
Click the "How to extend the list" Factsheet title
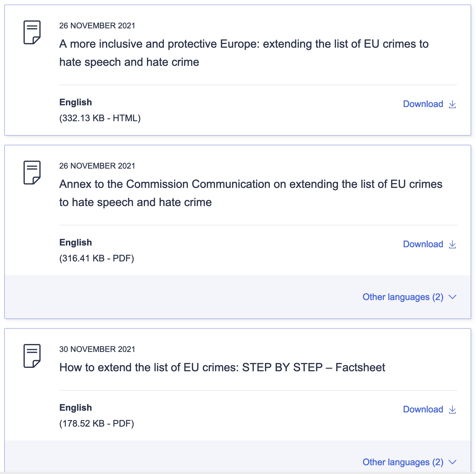point(222,368)
